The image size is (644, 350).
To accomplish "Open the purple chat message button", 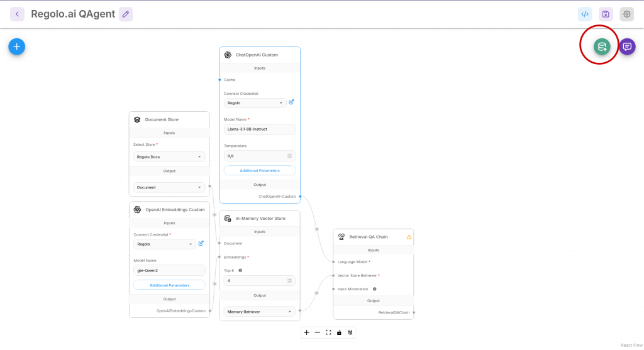I will [627, 46].
